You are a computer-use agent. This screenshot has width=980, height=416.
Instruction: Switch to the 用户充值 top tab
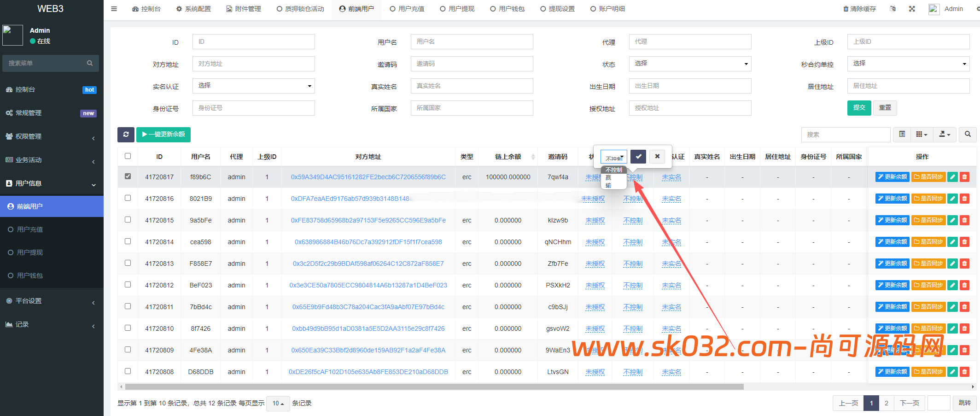pyautogui.click(x=407, y=9)
